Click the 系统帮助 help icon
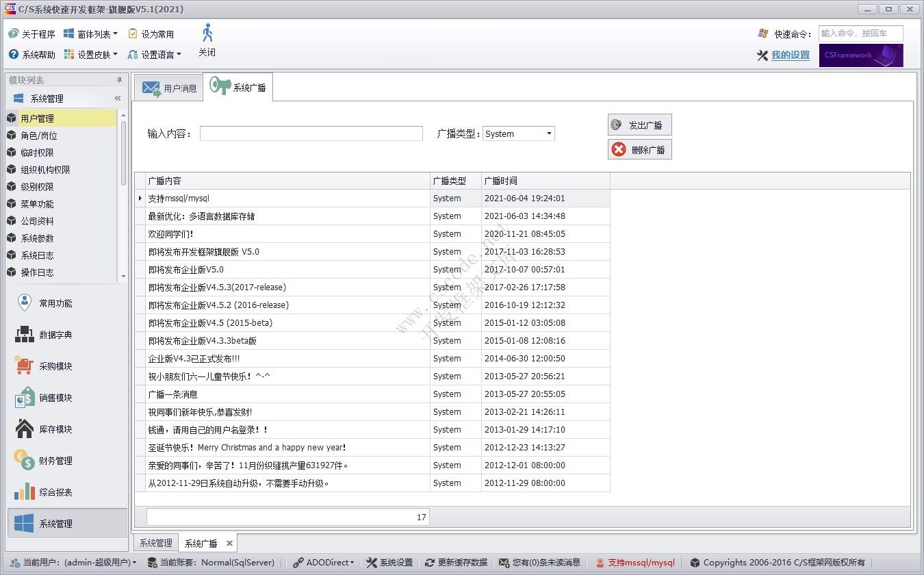924x575 pixels. click(14, 54)
